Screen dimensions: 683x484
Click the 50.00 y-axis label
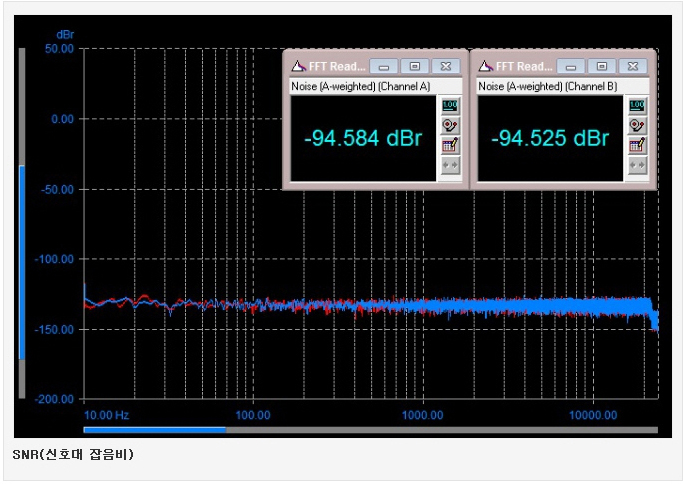pyautogui.click(x=60, y=48)
